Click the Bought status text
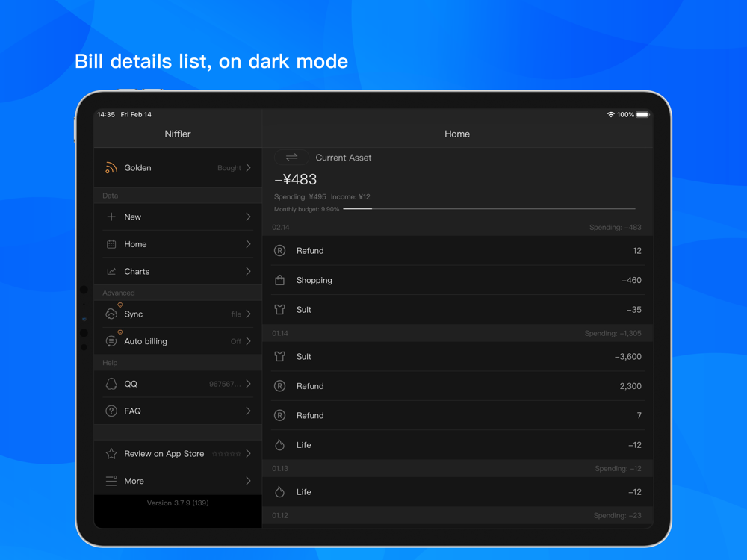The height and width of the screenshot is (560, 747). pos(229,168)
